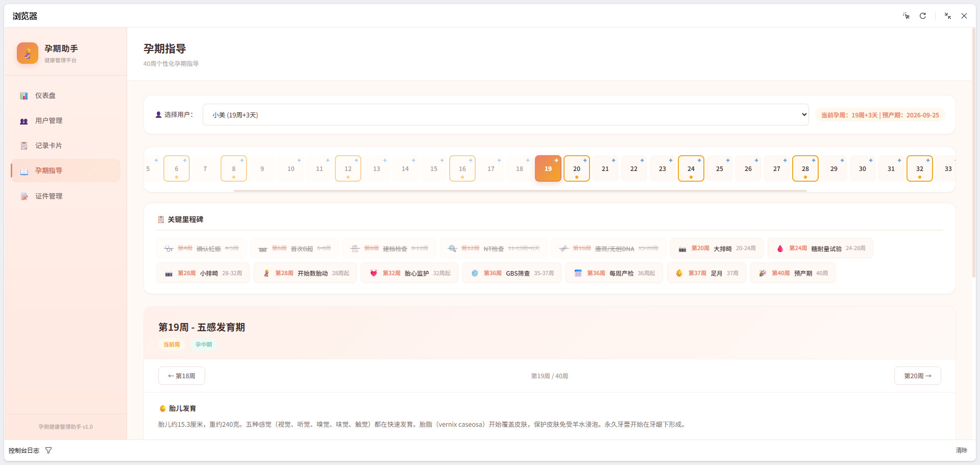Select week 12 in the week timeline
Viewport: 980px width, 465px height.
(x=348, y=168)
